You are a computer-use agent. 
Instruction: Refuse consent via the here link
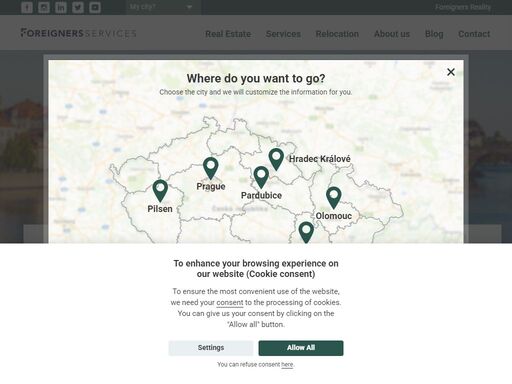[x=287, y=365]
